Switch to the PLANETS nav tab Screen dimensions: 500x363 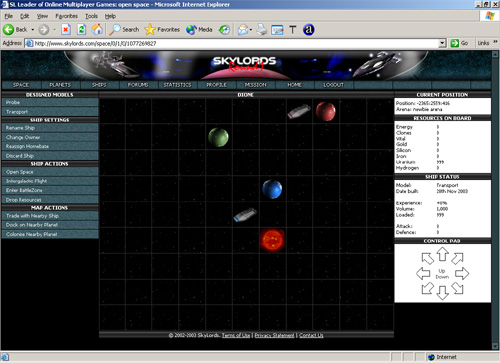coord(60,85)
